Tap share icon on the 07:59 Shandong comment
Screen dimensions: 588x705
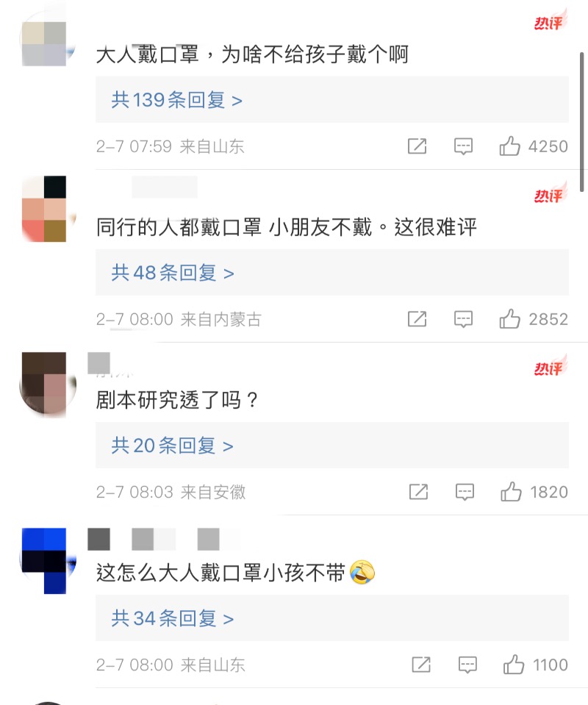[417, 146]
